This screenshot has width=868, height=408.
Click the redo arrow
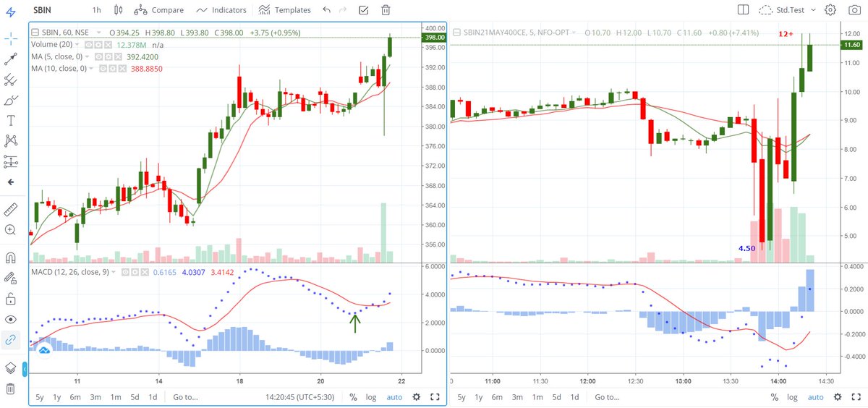[x=344, y=10]
